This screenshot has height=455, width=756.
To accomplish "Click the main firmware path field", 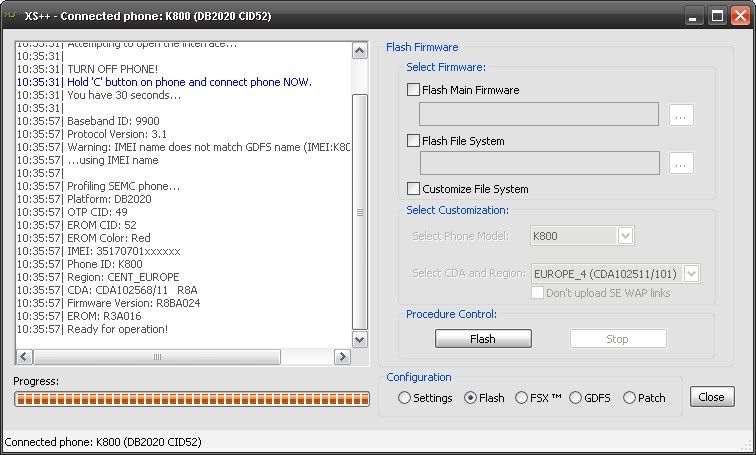I will [539, 114].
